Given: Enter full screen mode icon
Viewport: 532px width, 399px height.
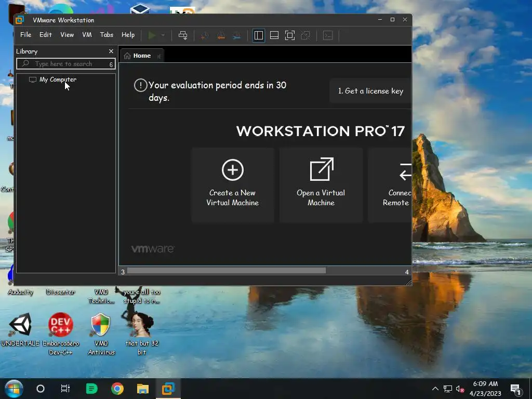Looking at the screenshot, I should click(290, 35).
